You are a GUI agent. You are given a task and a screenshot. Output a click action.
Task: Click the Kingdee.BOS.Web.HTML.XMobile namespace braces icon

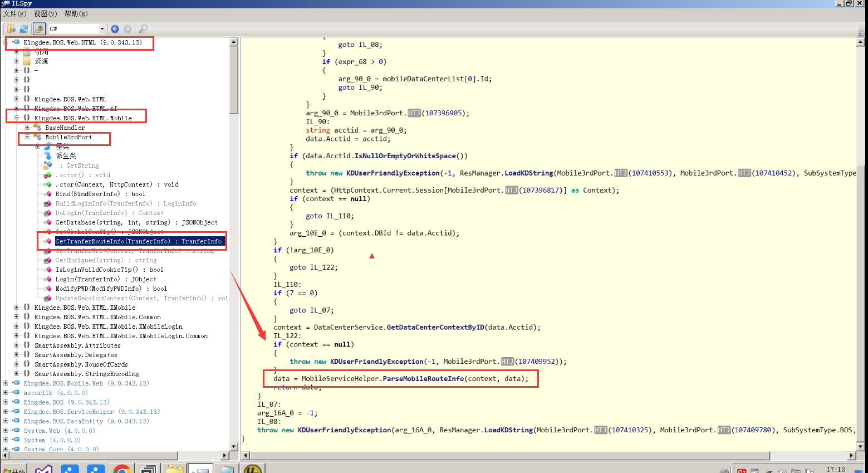point(26,308)
